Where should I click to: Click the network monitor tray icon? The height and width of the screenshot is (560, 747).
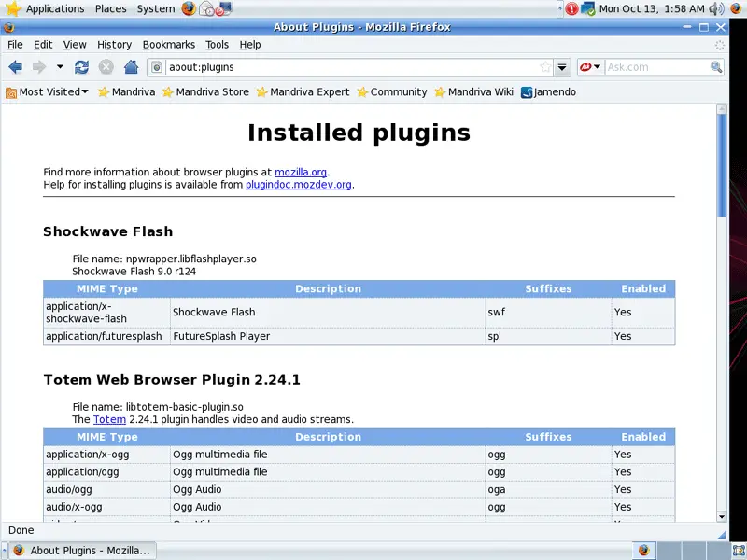click(588, 8)
